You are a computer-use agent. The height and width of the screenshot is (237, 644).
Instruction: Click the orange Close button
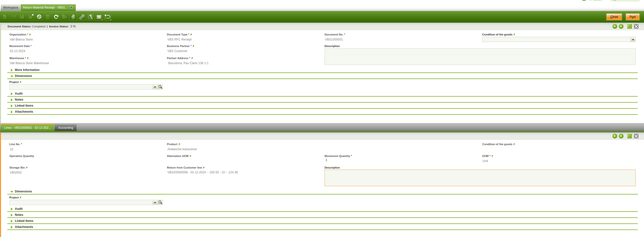[614, 17]
